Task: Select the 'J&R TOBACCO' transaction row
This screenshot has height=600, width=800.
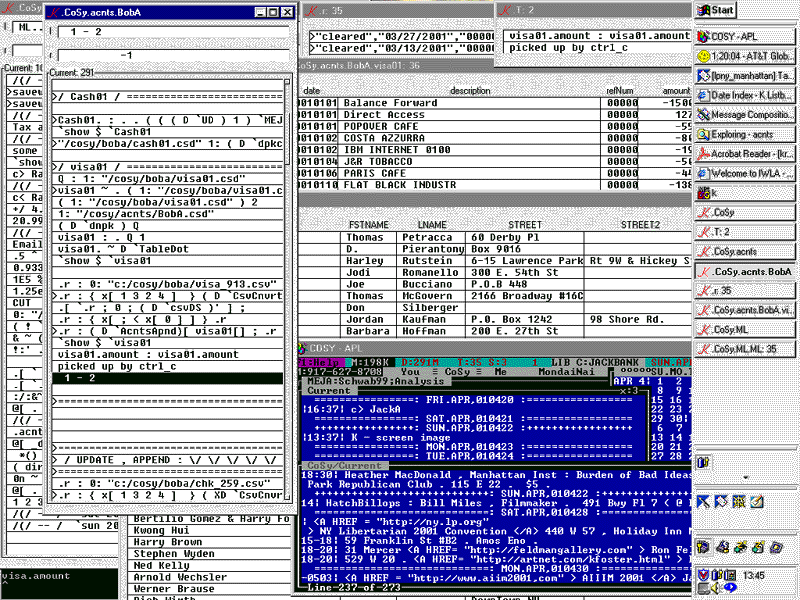Action: pos(494,162)
